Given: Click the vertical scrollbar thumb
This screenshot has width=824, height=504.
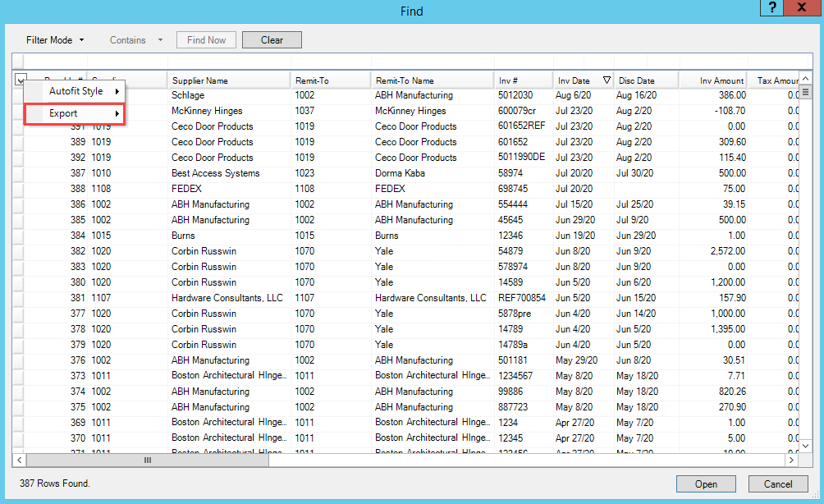Looking at the screenshot, I should pyautogui.click(x=806, y=92).
